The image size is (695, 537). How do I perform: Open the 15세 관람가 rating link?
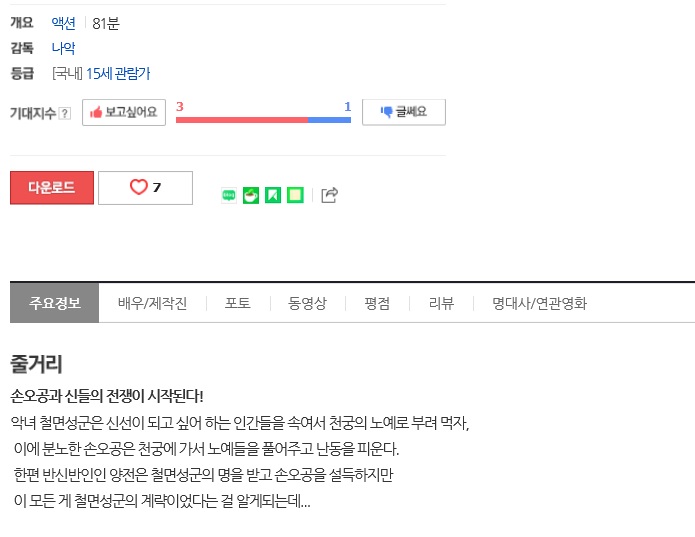[118, 74]
